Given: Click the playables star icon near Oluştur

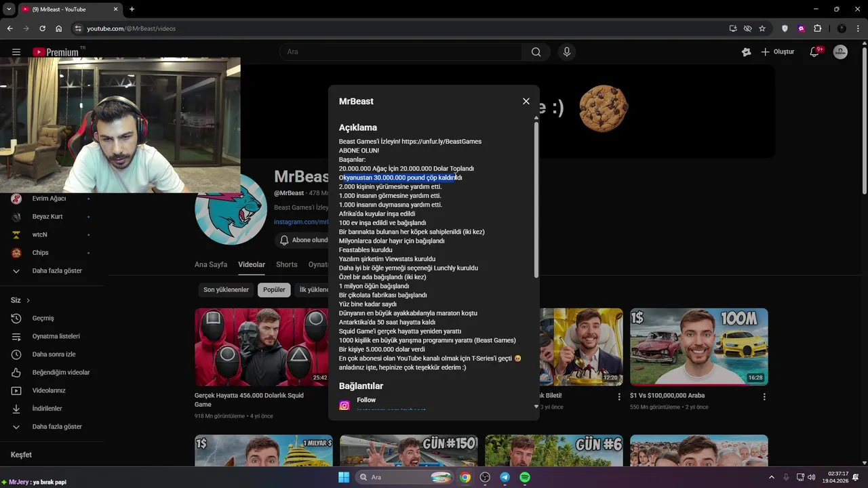Looking at the screenshot, I should pyautogui.click(x=747, y=52).
